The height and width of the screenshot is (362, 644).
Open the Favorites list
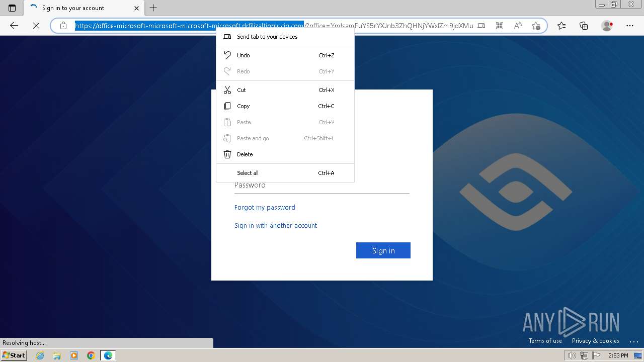pyautogui.click(x=561, y=26)
